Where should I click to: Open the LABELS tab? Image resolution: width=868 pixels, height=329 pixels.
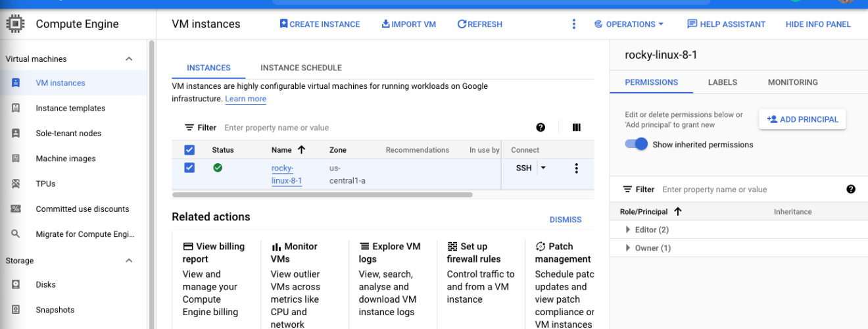point(723,82)
